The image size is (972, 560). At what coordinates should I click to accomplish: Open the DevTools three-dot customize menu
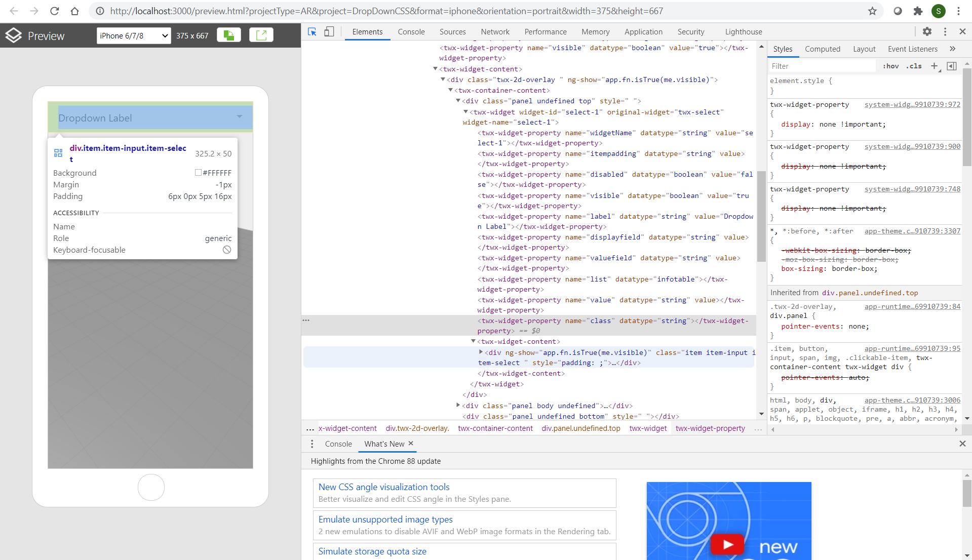point(945,31)
